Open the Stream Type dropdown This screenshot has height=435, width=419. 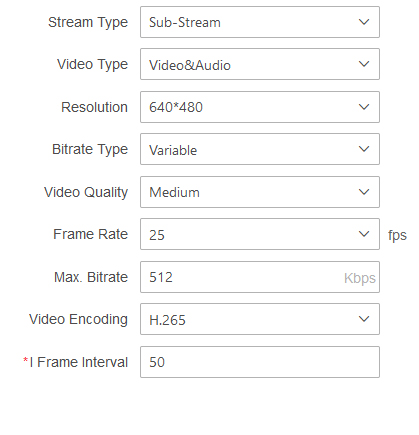tap(260, 22)
